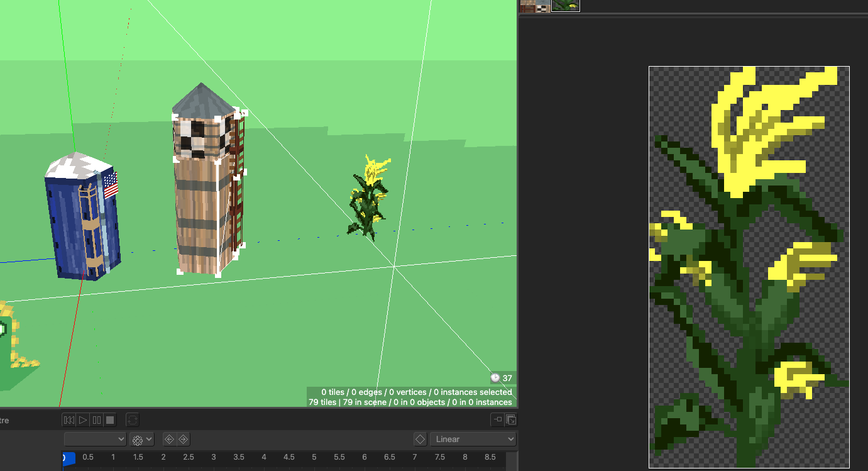Go to the next keyframe

[x=183, y=439]
